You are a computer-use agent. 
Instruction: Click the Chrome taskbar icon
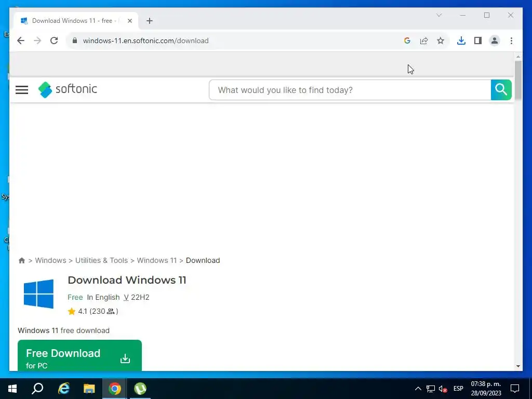115,389
